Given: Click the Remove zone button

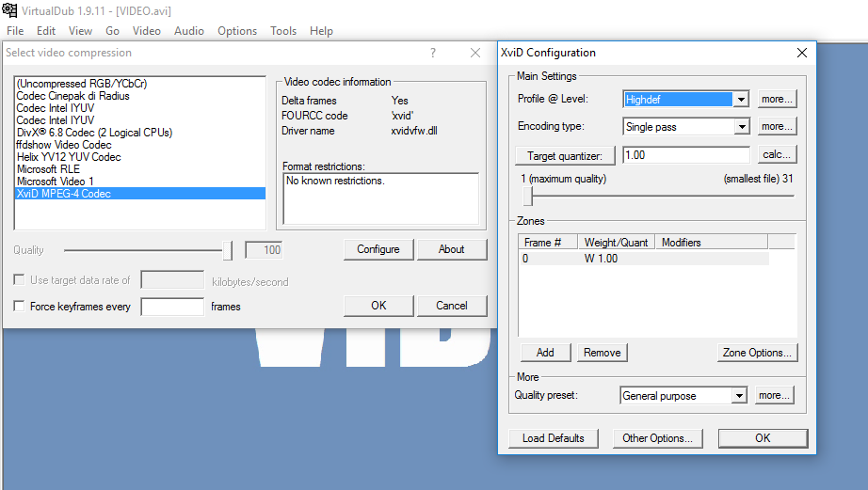Looking at the screenshot, I should [x=603, y=353].
